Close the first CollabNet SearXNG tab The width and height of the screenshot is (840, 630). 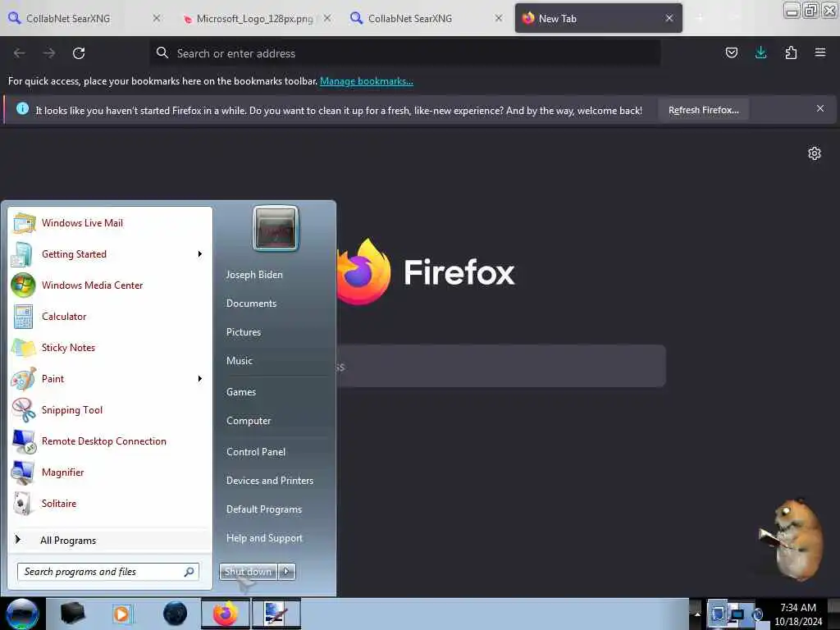coord(157,18)
